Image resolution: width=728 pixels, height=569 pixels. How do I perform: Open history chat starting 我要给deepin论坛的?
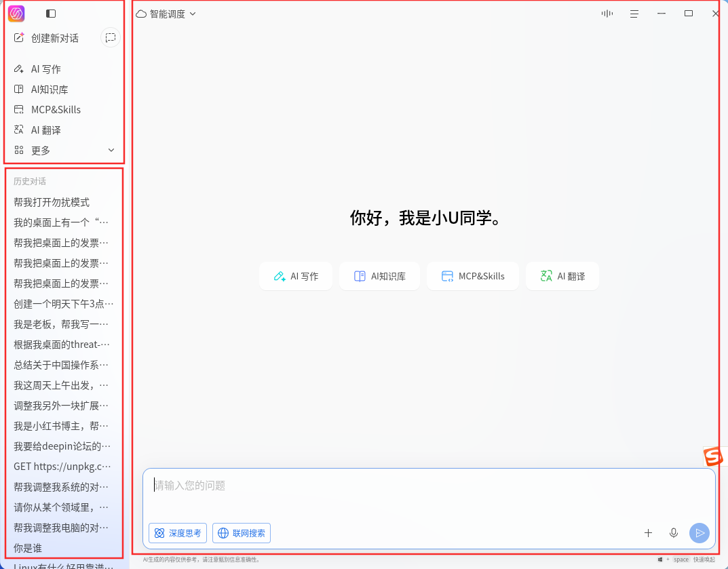[x=64, y=446]
